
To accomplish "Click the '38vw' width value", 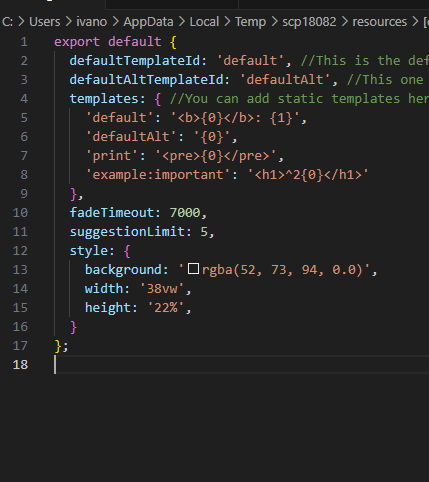I will tap(162, 289).
